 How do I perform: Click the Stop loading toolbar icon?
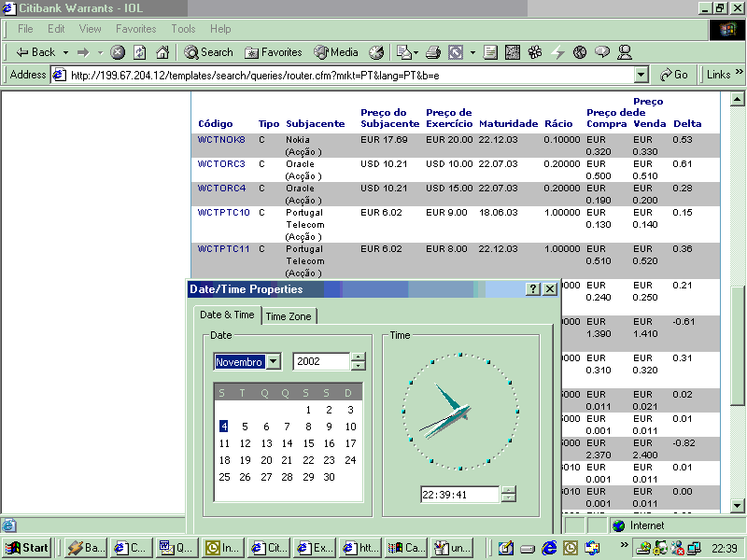(x=118, y=52)
